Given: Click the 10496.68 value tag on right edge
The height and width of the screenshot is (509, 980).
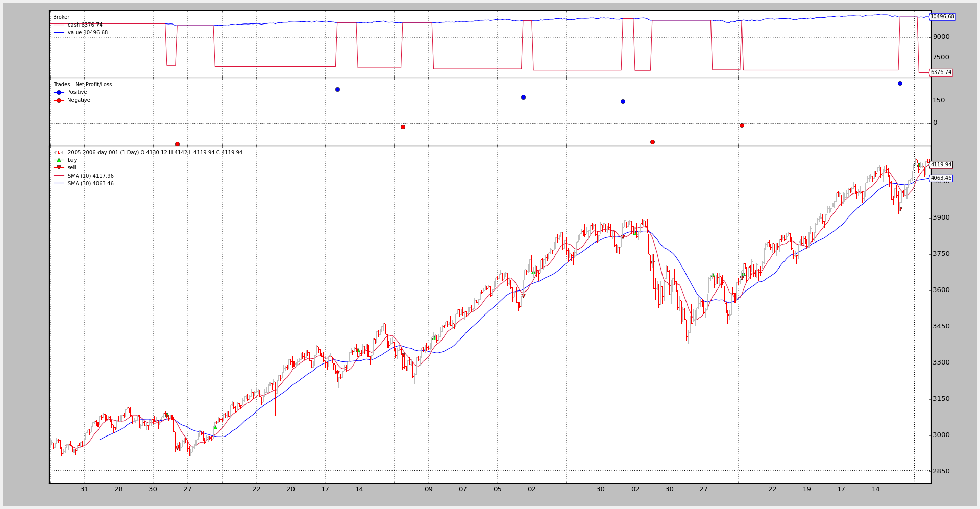Looking at the screenshot, I should (x=942, y=17).
